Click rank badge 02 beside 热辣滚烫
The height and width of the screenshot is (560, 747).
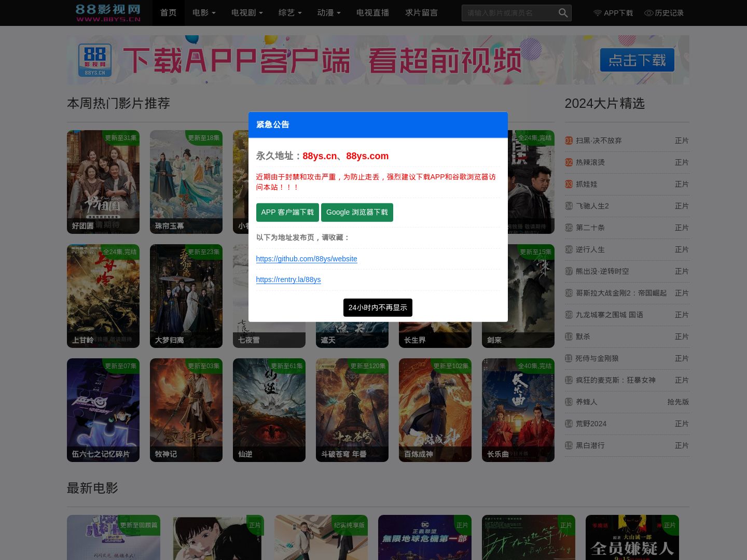[x=569, y=162]
